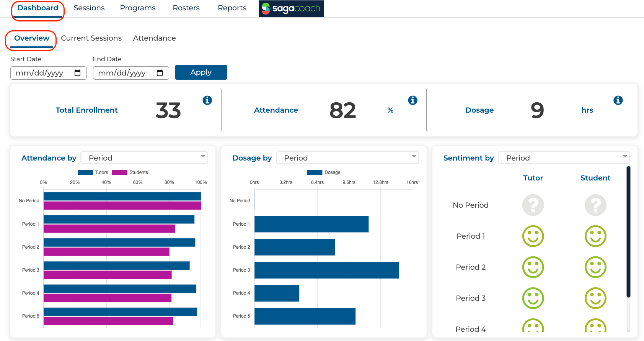Click the Total Enrollment info icon
The height and width of the screenshot is (341, 644).
(x=207, y=100)
